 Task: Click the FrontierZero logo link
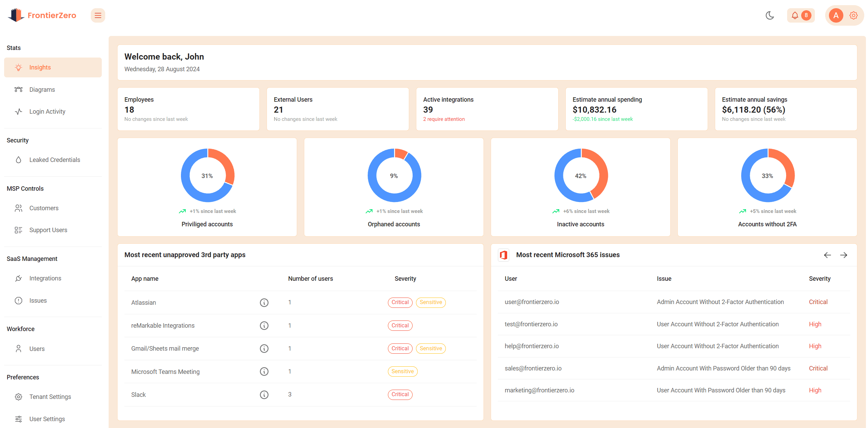[42, 15]
